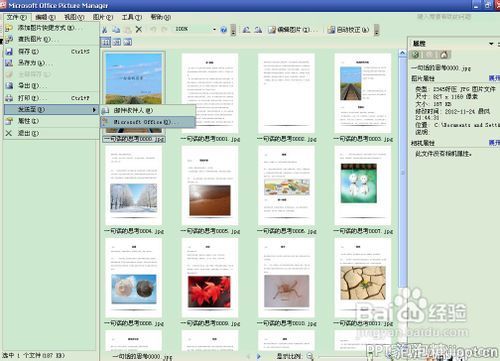Open the 图片 menu

(x=103, y=17)
